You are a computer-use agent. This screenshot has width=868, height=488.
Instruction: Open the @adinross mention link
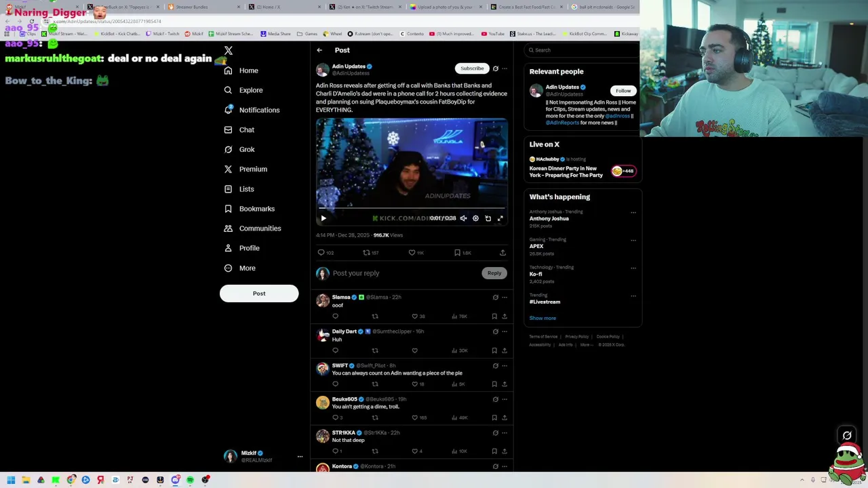(x=617, y=116)
